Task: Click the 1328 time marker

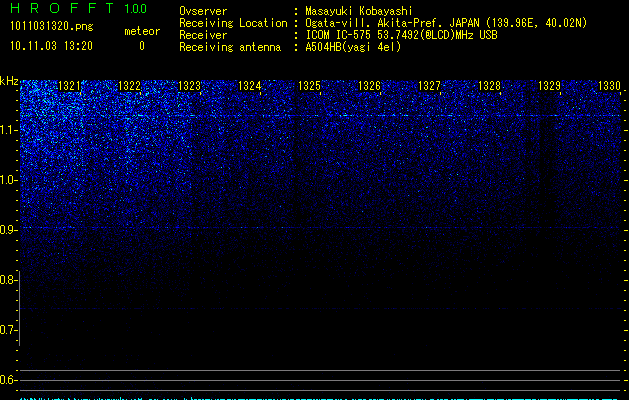Action: 489,86
